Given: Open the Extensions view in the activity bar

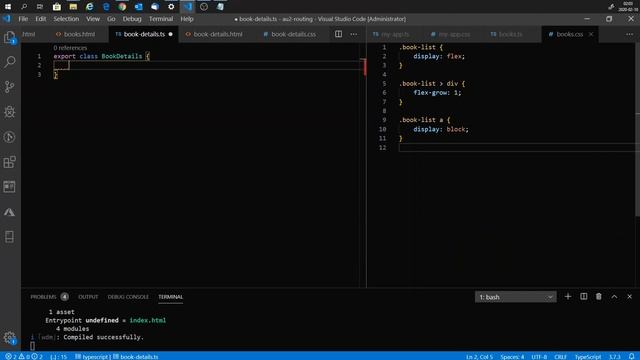Looking at the screenshot, I should coord(9,162).
